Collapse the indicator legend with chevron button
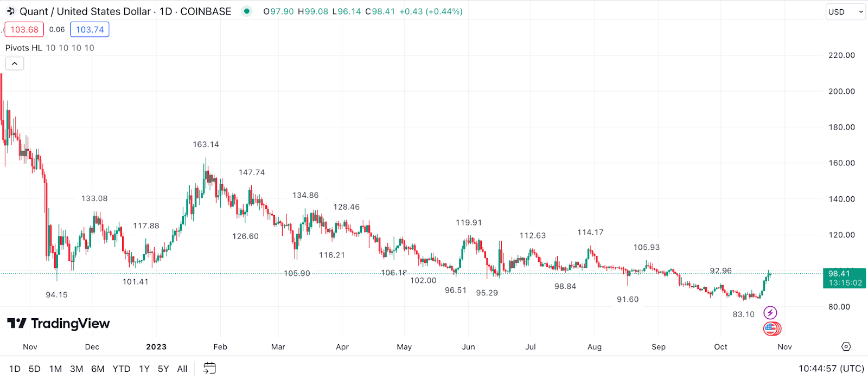The width and height of the screenshot is (868, 380). [15, 64]
